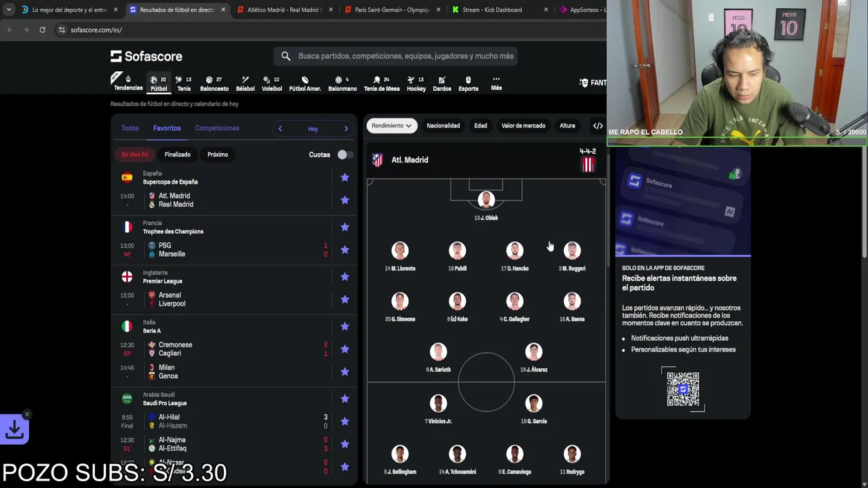Switch to the Todos tab
868x488 pixels.
[130, 128]
